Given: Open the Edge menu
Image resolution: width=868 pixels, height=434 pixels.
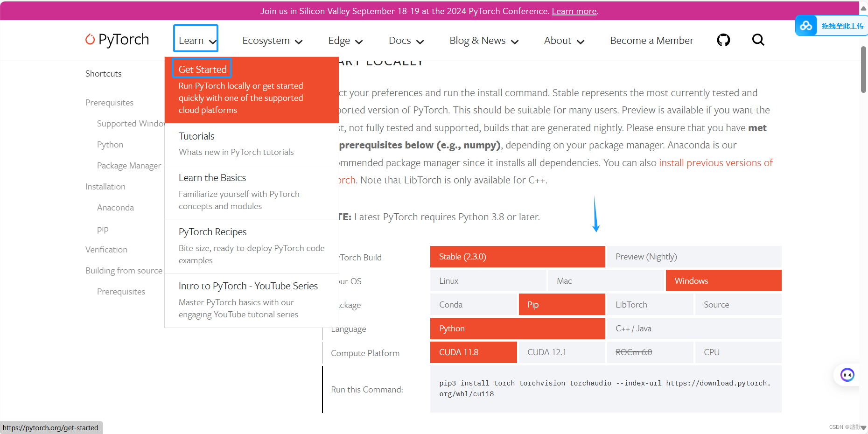Looking at the screenshot, I should tap(345, 41).
